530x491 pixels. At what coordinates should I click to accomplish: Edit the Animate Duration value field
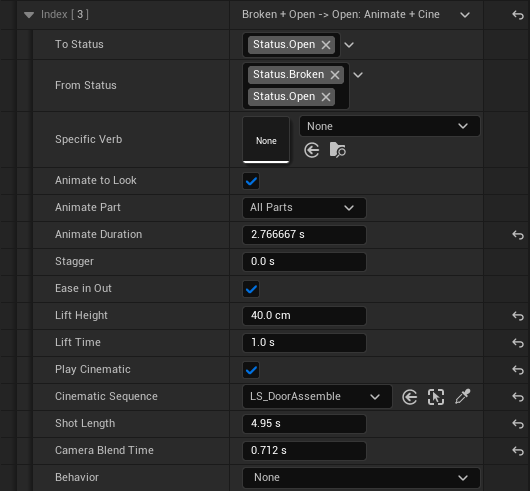click(304, 235)
